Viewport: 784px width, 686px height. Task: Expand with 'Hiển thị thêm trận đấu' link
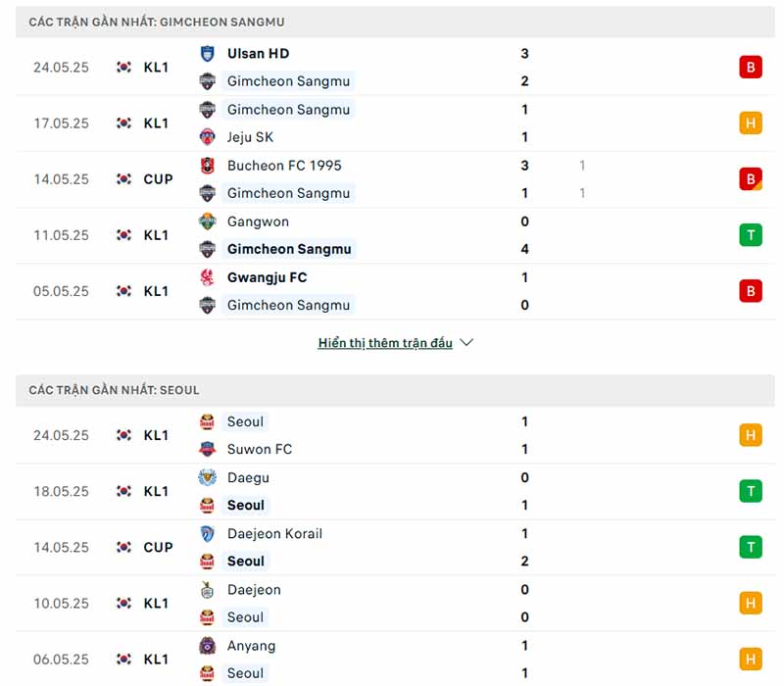pyautogui.click(x=385, y=343)
